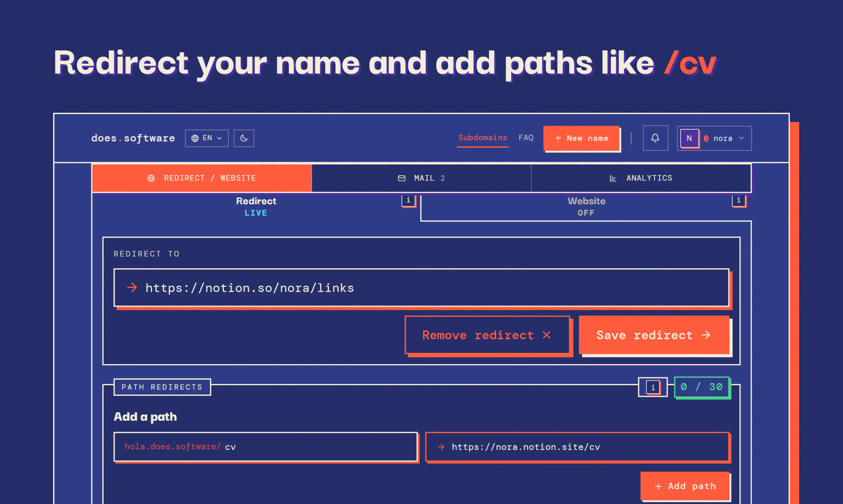Click the Redirect to URL input field

point(421,288)
